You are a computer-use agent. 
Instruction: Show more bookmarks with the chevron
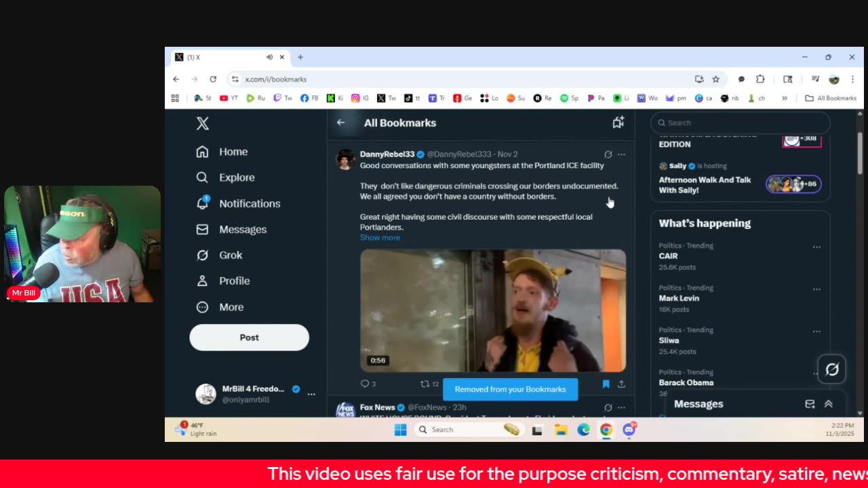(785, 98)
